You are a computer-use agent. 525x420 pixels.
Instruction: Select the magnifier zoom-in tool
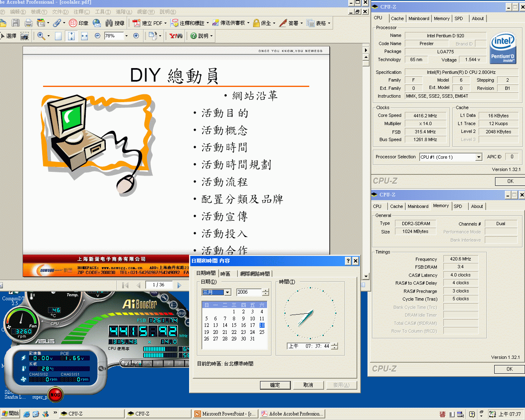point(41,36)
